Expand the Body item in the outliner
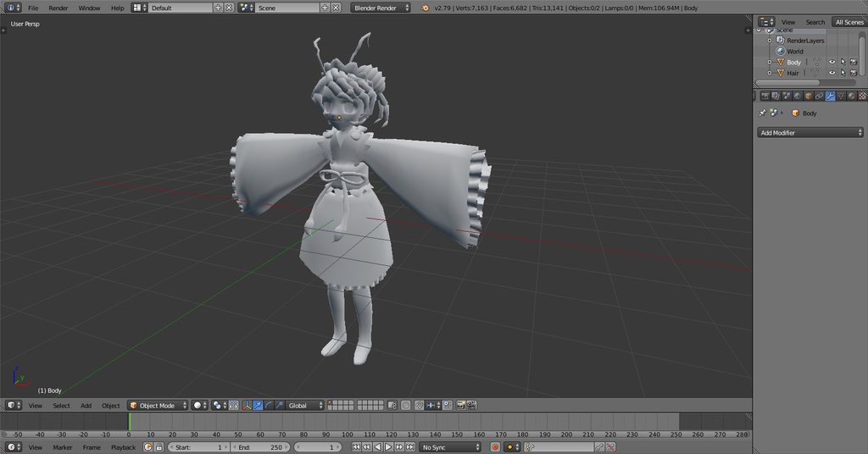The height and width of the screenshot is (454, 868). pyautogui.click(x=770, y=62)
